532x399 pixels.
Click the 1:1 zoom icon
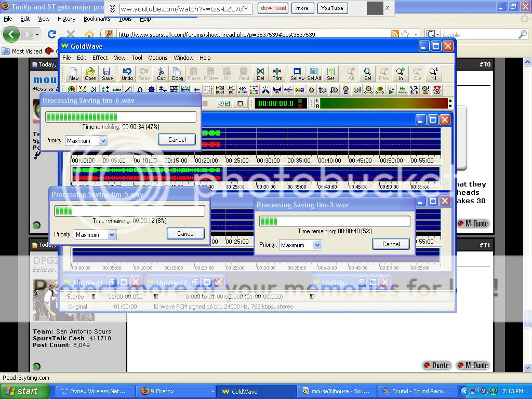coord(434,74)
